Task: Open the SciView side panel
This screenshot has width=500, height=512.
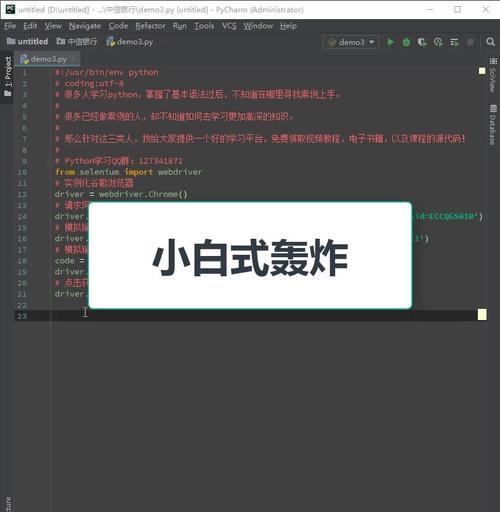Action: [x=493, y=76]
